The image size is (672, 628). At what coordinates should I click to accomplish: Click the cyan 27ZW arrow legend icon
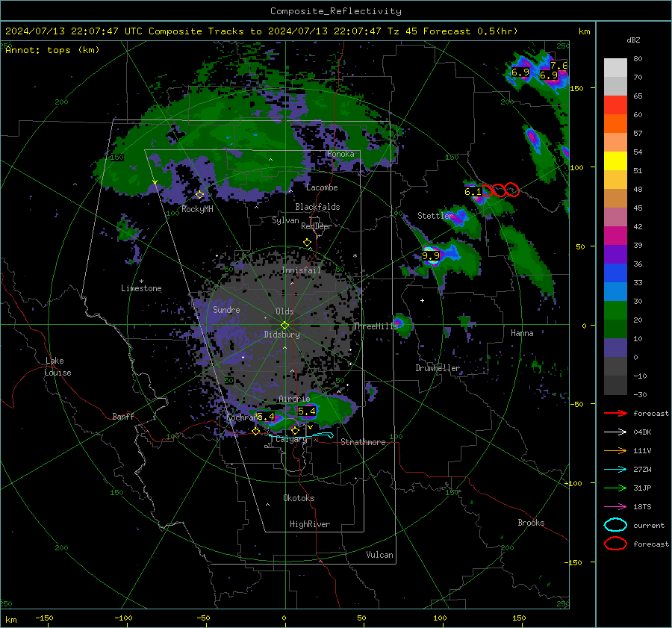615,470
